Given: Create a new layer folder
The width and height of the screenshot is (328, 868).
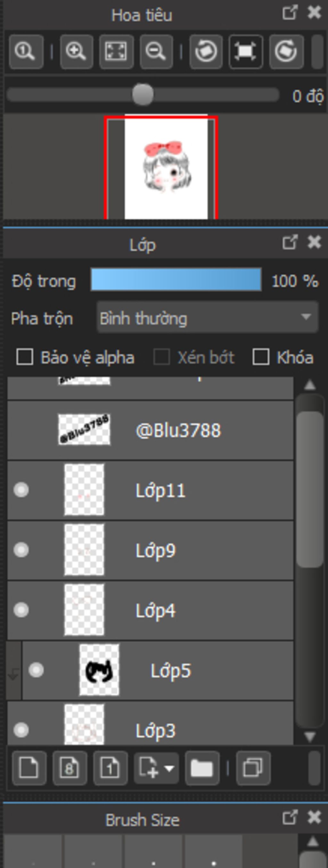Looking at the screenshot, I should [x=202, y=768].
